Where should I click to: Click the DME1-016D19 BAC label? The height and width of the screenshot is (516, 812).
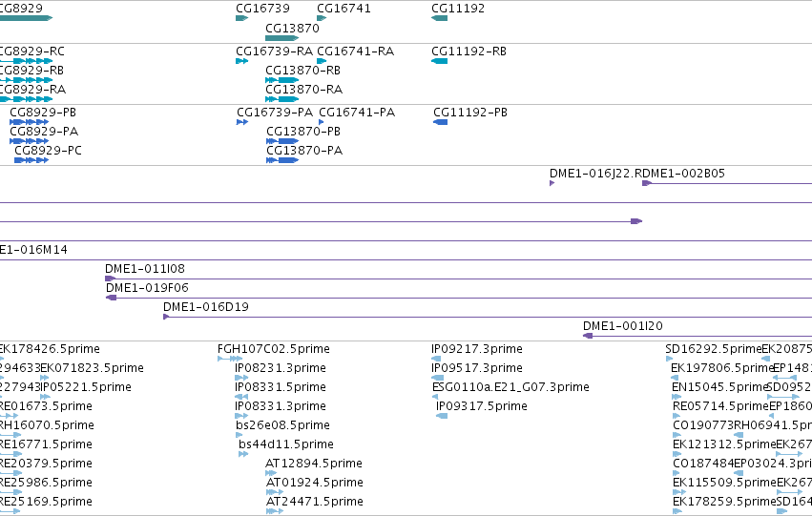click(x=206, y=307)
